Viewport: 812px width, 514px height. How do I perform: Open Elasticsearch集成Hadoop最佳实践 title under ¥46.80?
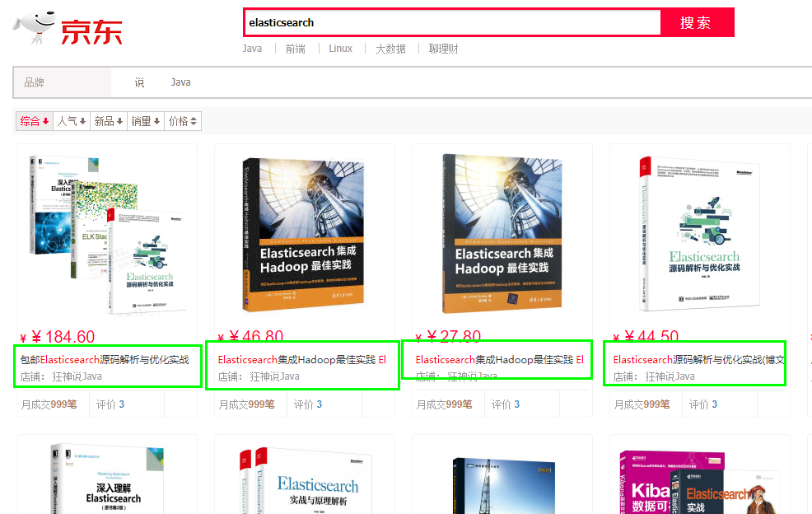coord(302,360)
